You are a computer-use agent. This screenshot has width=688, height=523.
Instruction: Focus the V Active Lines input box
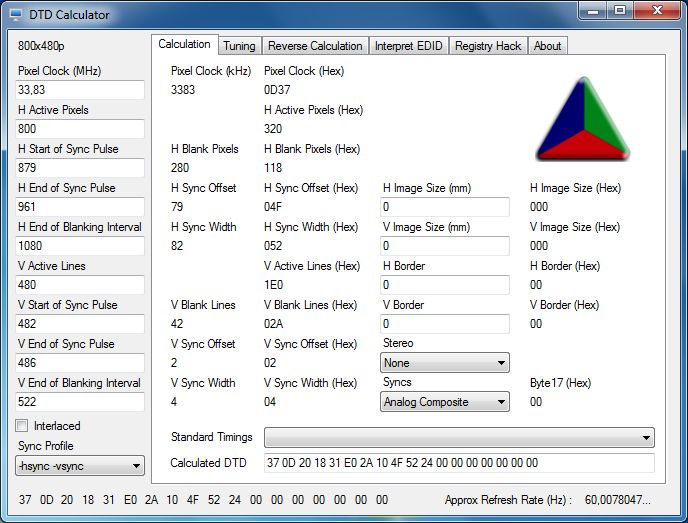[x=80, y=285]
